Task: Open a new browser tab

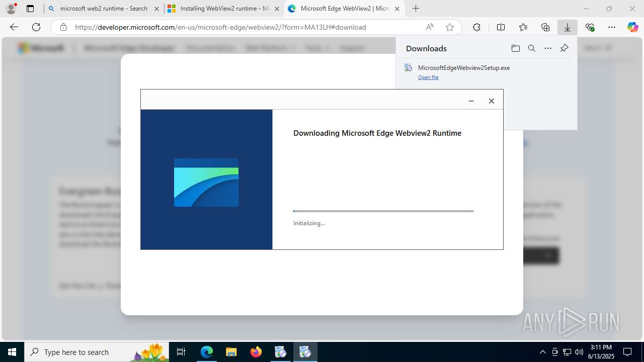Action: (416, 9)
